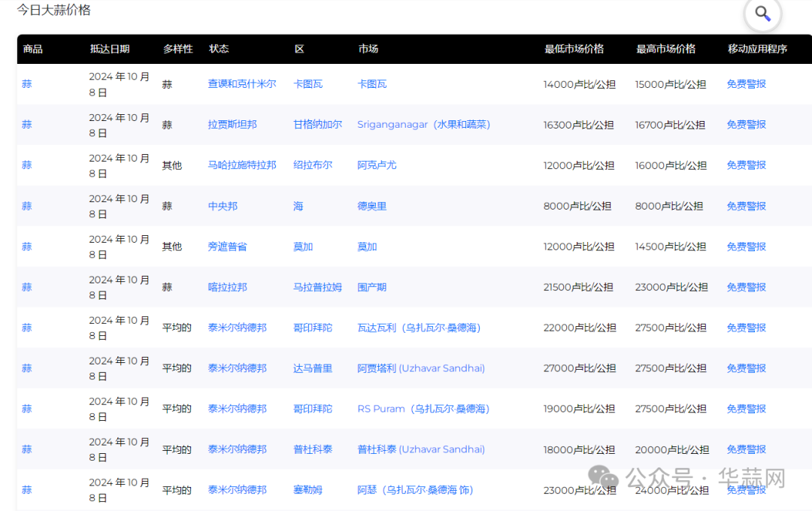Select the 19000卢比/公担 price cell
The image size is (812, 511).
pyautogui.click(x=579, y=409)
